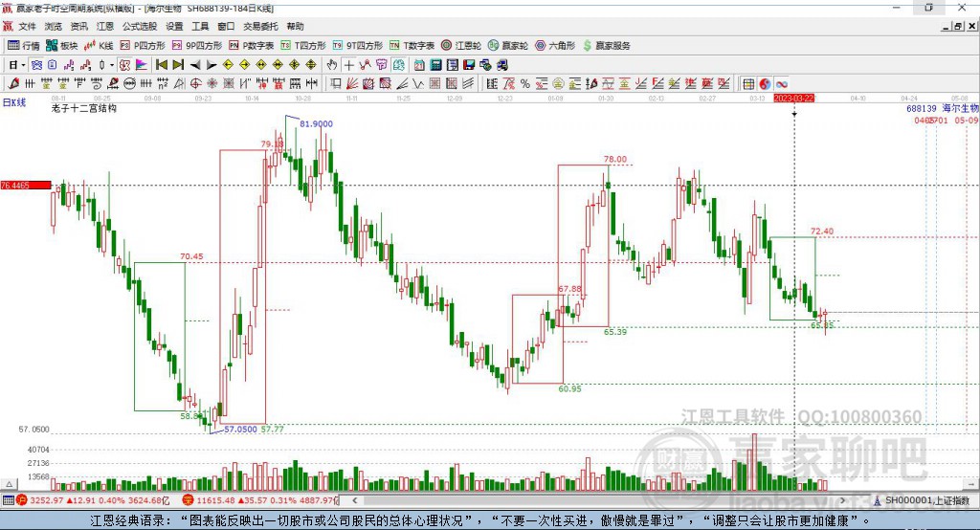The image size is (980, 530).
Task: Click the 海尔生物 stock name
Action: [x=961, y=108]
